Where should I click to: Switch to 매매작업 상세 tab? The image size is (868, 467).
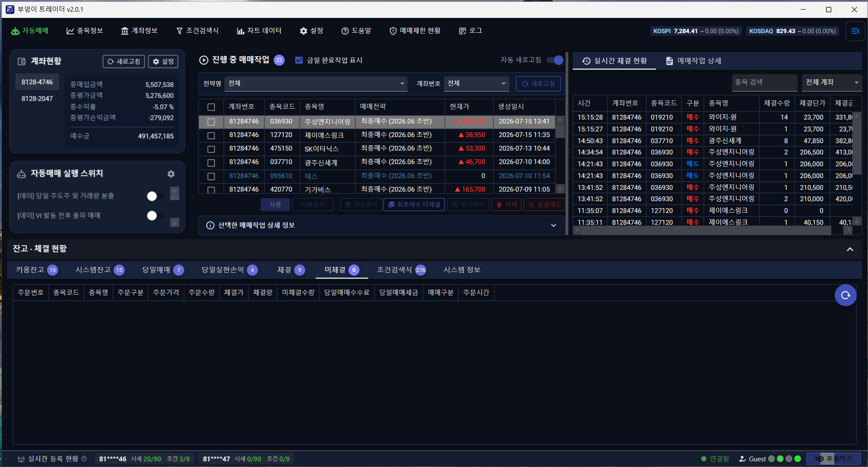coord(693,61)
